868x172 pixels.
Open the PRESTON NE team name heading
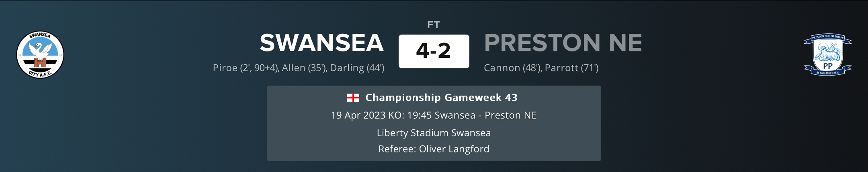tap(563, 43)
